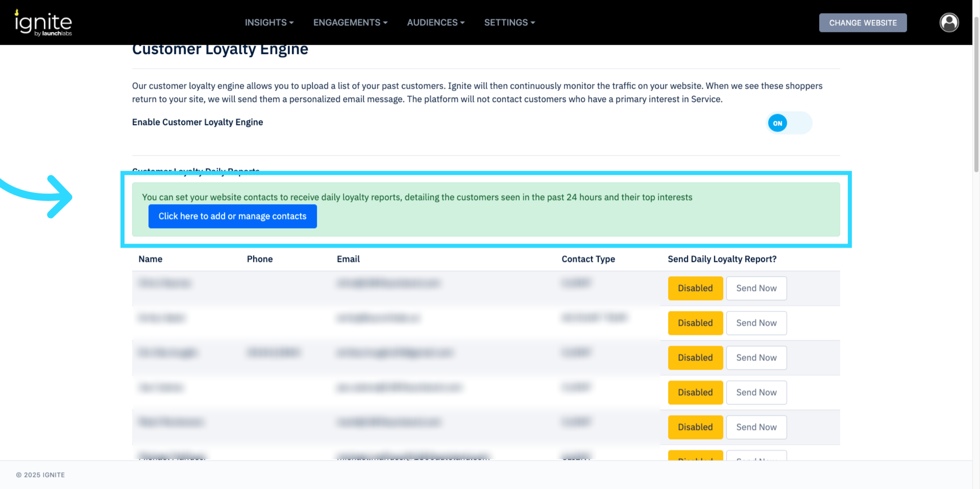Toggle fourth row Disabled loyalty report button
Image resolution: width=980 pixels, height=489 pixels.
pyautogui.click(x=695, y=392)
